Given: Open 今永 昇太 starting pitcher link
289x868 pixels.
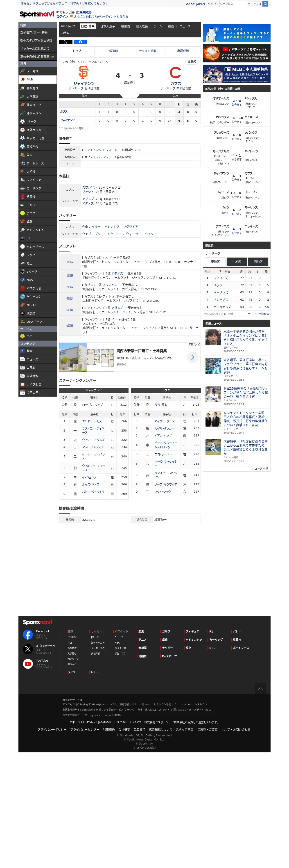Looking at the screenshot, I should (161, 405).
